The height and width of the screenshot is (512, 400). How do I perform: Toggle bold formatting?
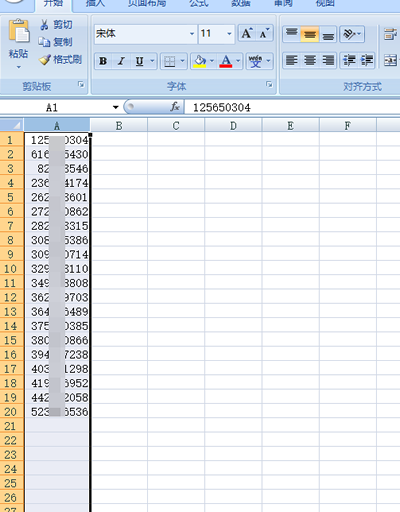click(103, 61)
